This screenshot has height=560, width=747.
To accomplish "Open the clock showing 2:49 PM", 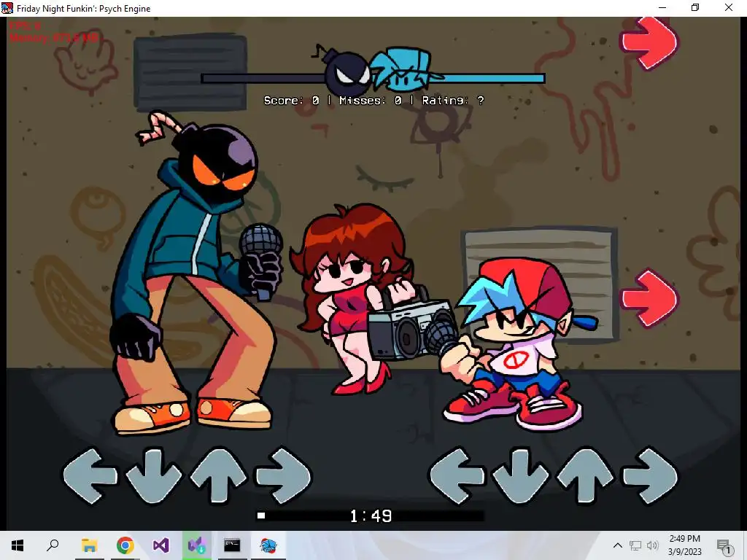I will click(684, 545).
